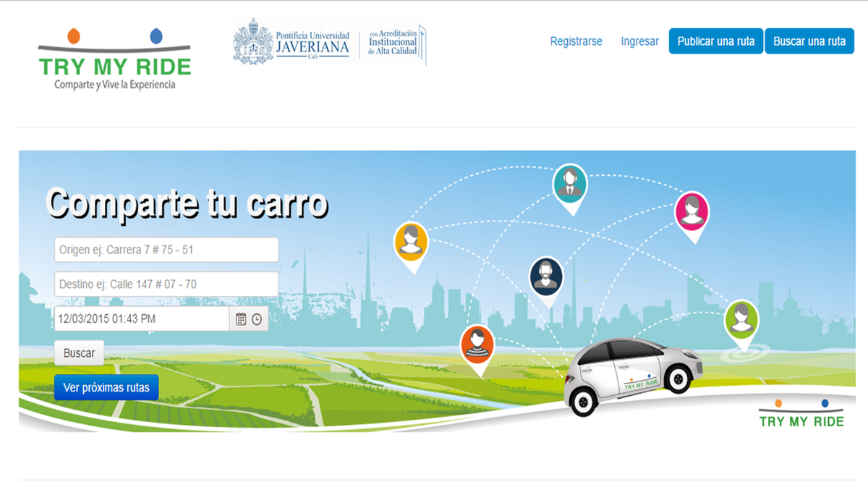868x490 pixels.
Task: Click the Buscar button
Action: (x=79, y=353)
